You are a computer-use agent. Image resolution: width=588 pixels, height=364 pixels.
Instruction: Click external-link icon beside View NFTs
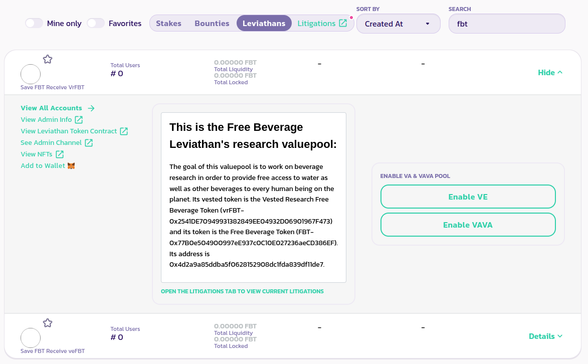[60, 154]
